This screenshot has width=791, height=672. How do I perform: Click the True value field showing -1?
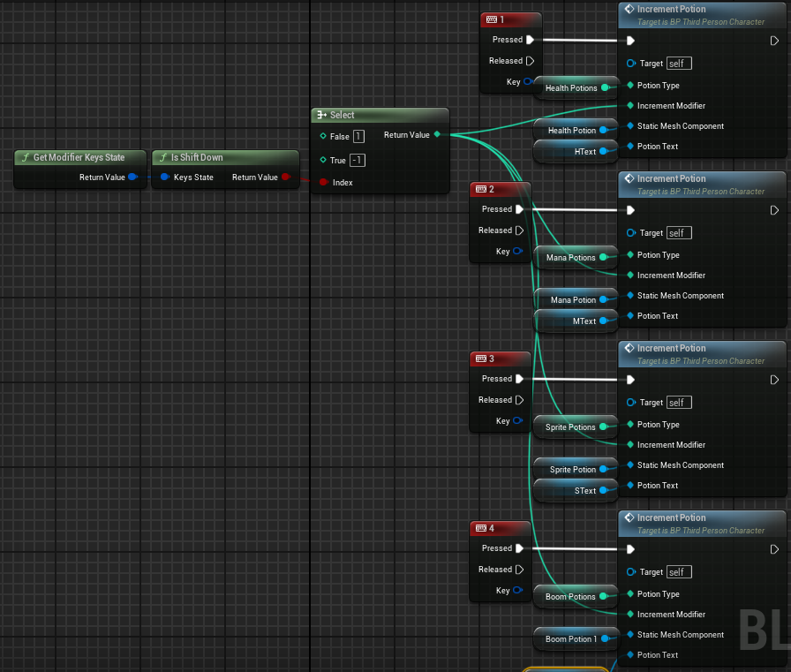coord(358,161)
